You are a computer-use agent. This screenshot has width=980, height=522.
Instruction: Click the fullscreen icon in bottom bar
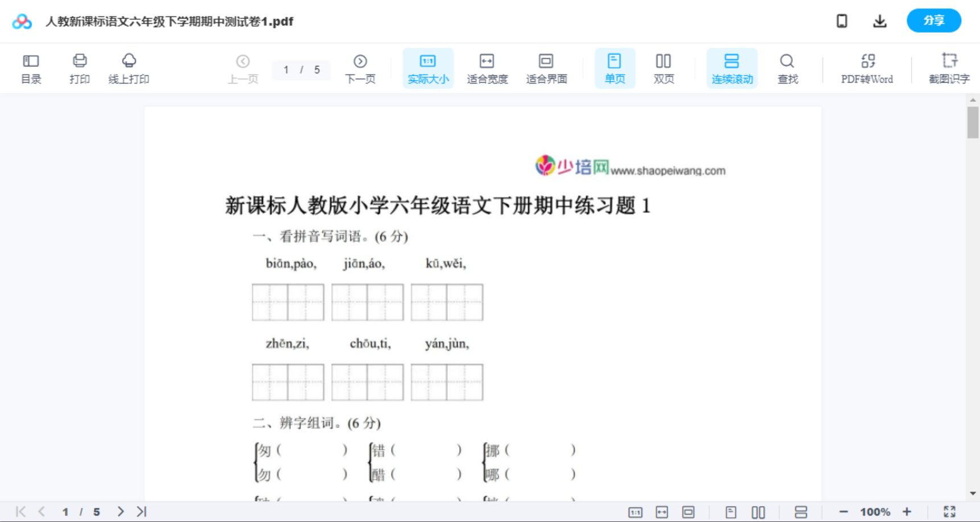coord(950,511)
